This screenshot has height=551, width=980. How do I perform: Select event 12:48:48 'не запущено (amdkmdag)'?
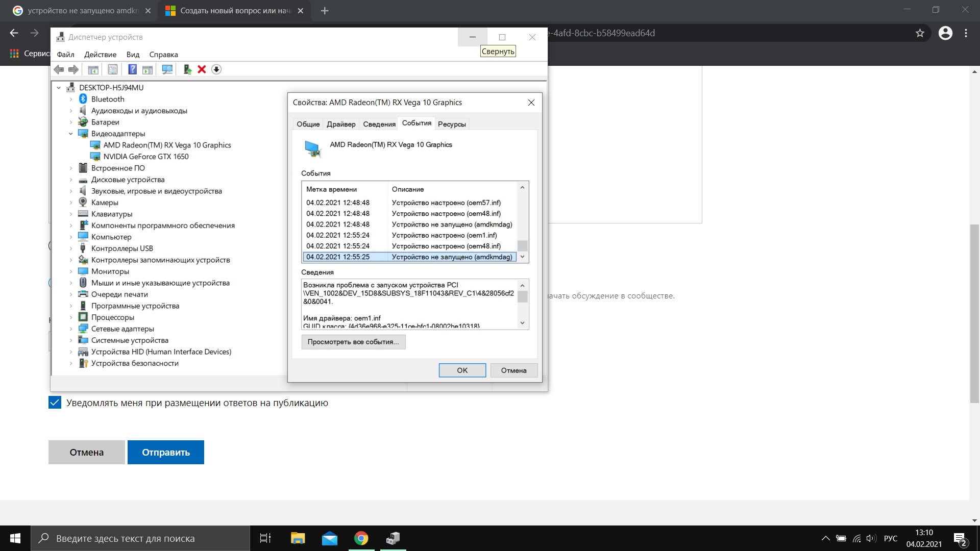[x=409, y=224]
